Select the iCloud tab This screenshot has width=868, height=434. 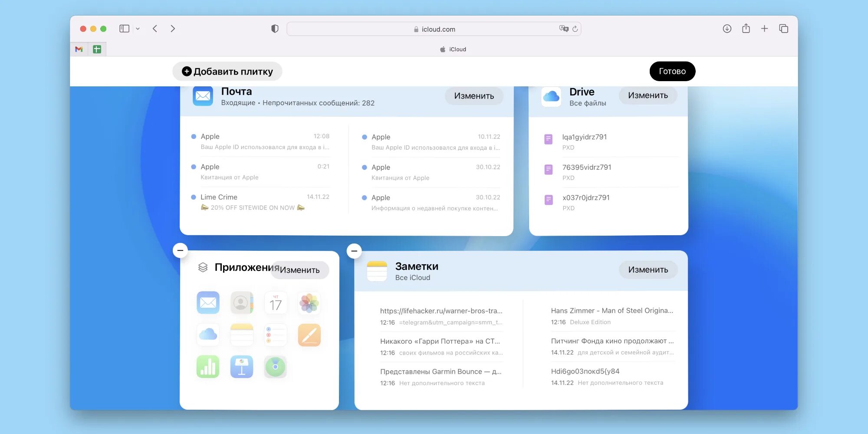tap(453, 49)
